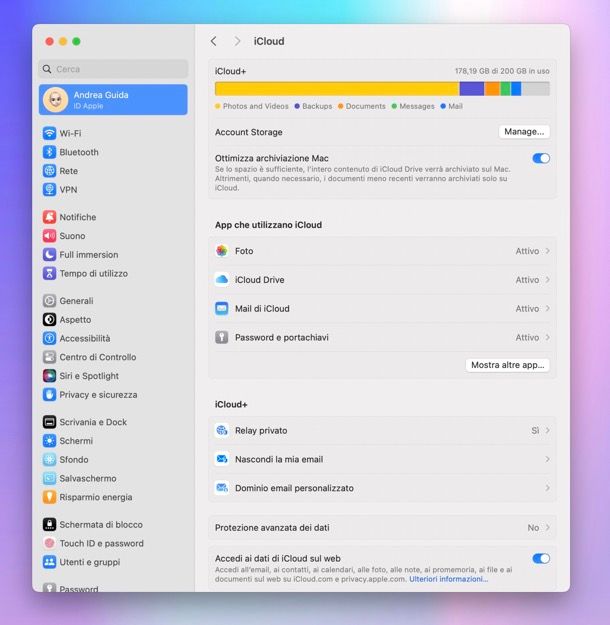The image size is (610, 625).
Task: Click "178,19 GB di 200 GB in uso" text
Action: pyautogui.click(x=502, y=71)
